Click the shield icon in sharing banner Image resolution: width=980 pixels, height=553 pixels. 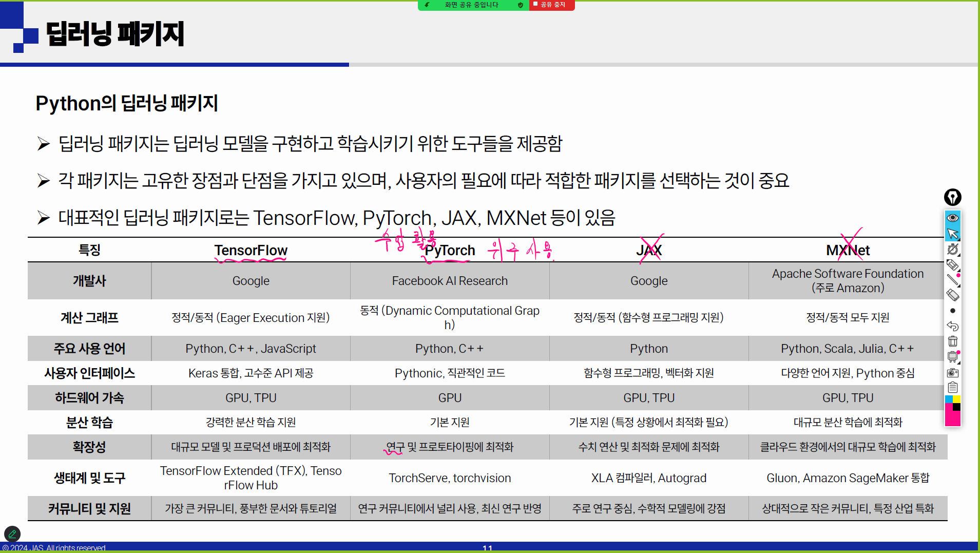[x=521, y=5]
